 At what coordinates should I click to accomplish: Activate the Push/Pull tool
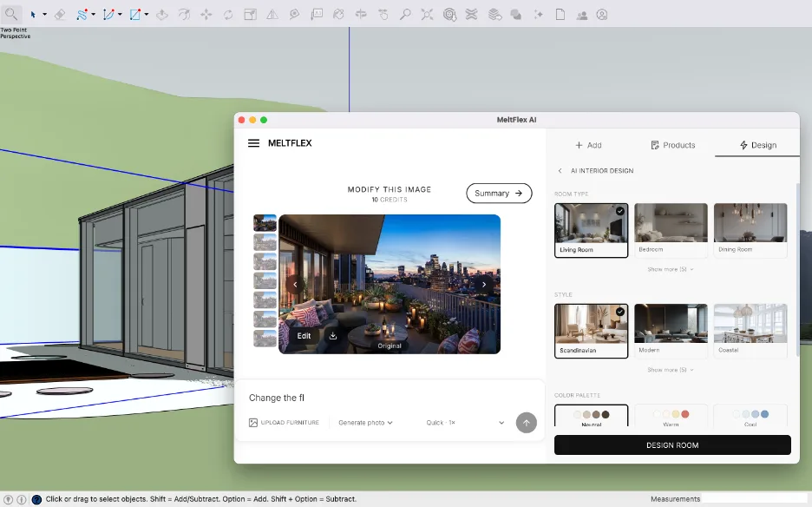pos(162,15)
